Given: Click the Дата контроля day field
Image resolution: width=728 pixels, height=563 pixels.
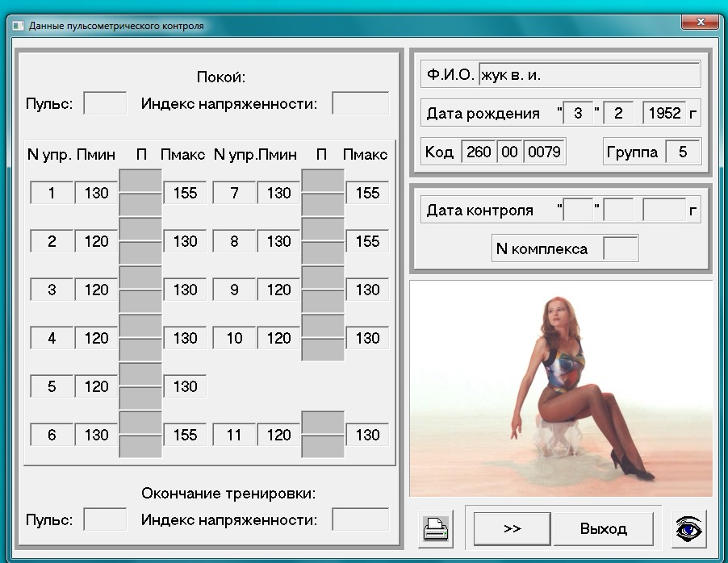Looking at the screenshot, I should (578, 211).
